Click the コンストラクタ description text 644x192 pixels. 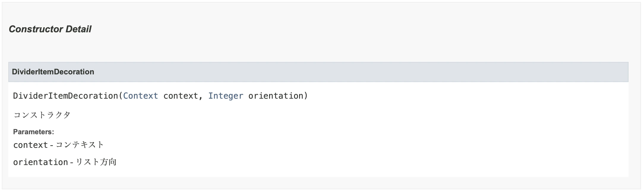tap(42, 115)
